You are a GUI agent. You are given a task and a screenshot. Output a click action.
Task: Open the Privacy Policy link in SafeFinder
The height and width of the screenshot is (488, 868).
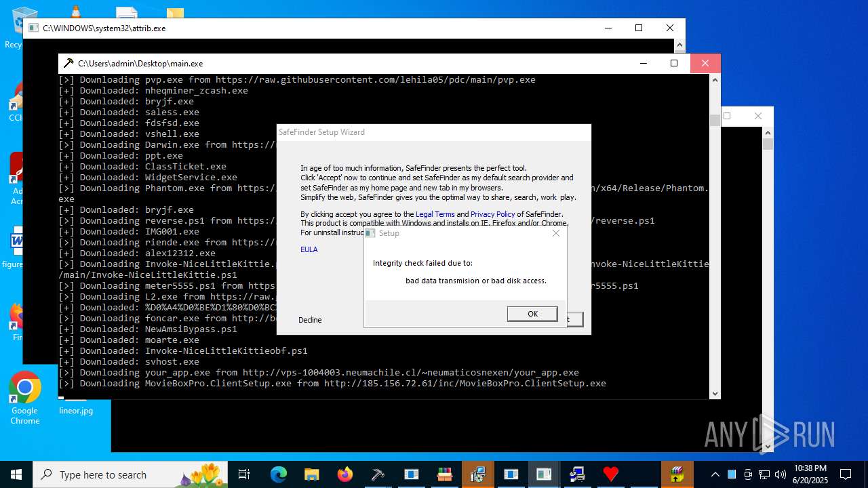(x=492, y=214)
